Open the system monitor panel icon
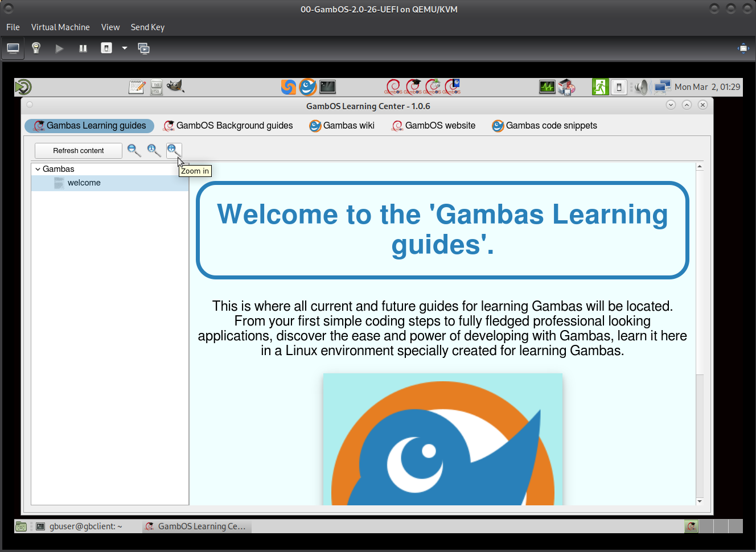 [547, 87]
